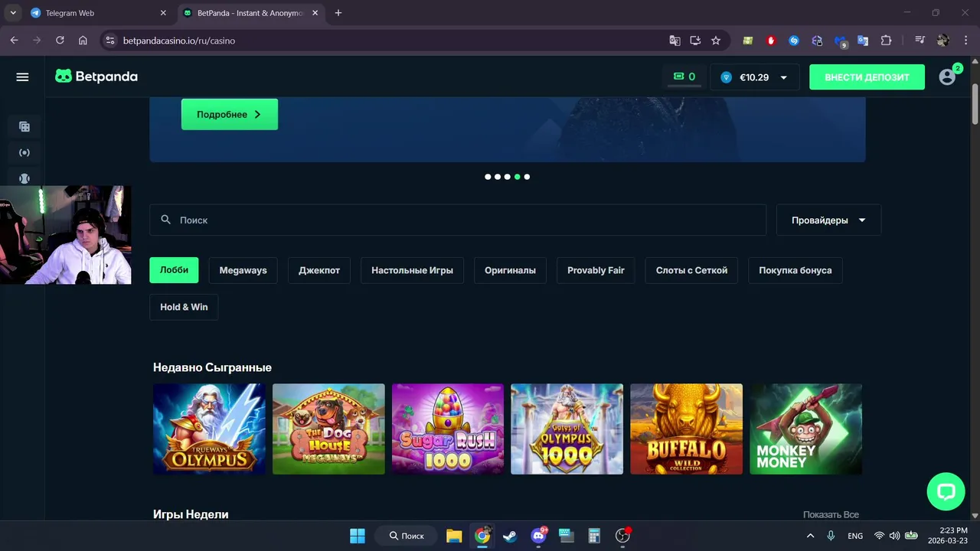Image resolution: width=980 pixels, height=551 pixels.
Task: Select the Оригиналы category tab
Action: point(510,270)
